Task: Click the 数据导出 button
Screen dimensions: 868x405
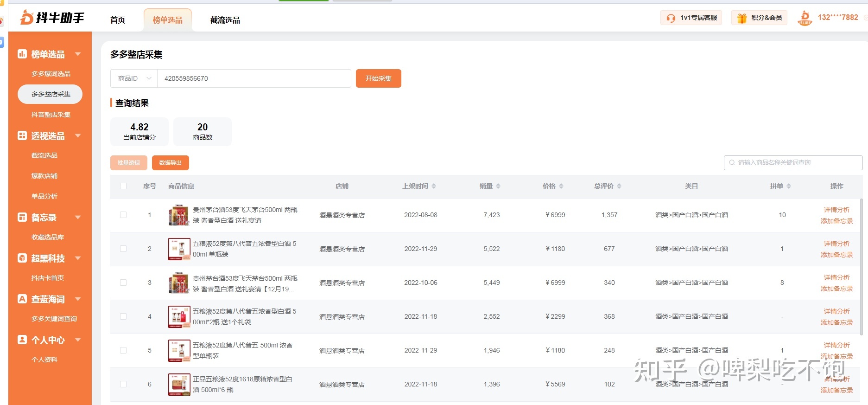Action: tap(171, 163)
